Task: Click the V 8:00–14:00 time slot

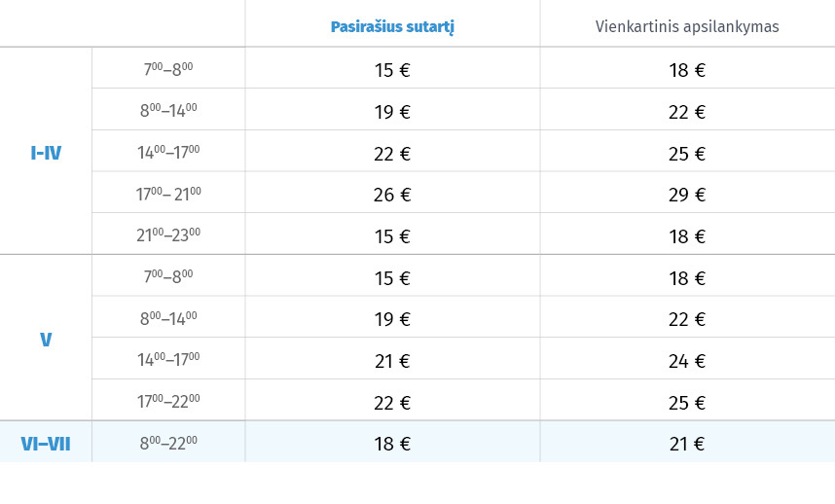Action: [168, 318]
